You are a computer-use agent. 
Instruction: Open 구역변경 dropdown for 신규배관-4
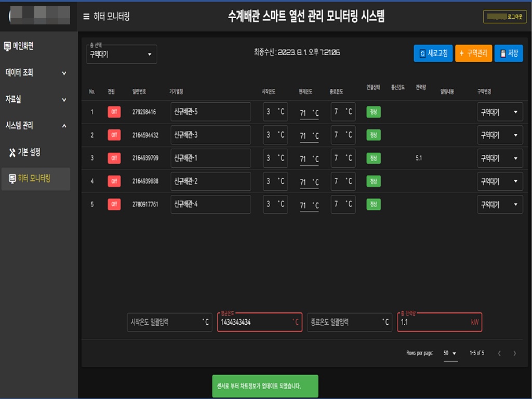[500, 205]
